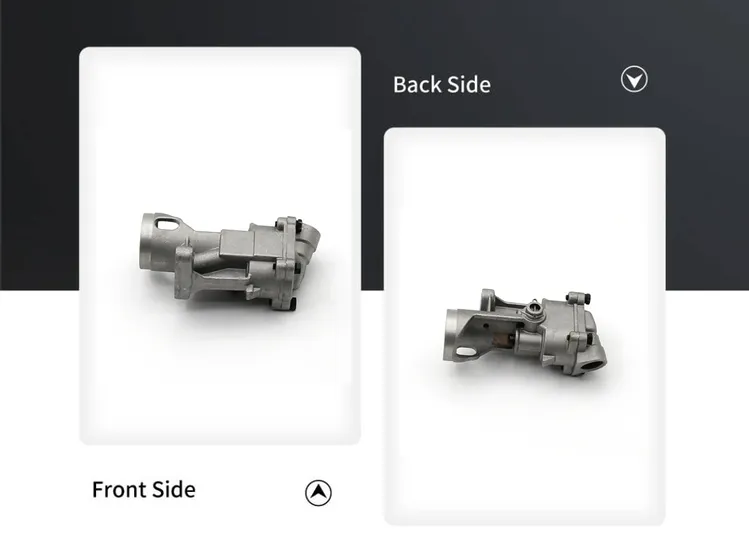
Task: Select the Front Side label text
Action: 144,490
